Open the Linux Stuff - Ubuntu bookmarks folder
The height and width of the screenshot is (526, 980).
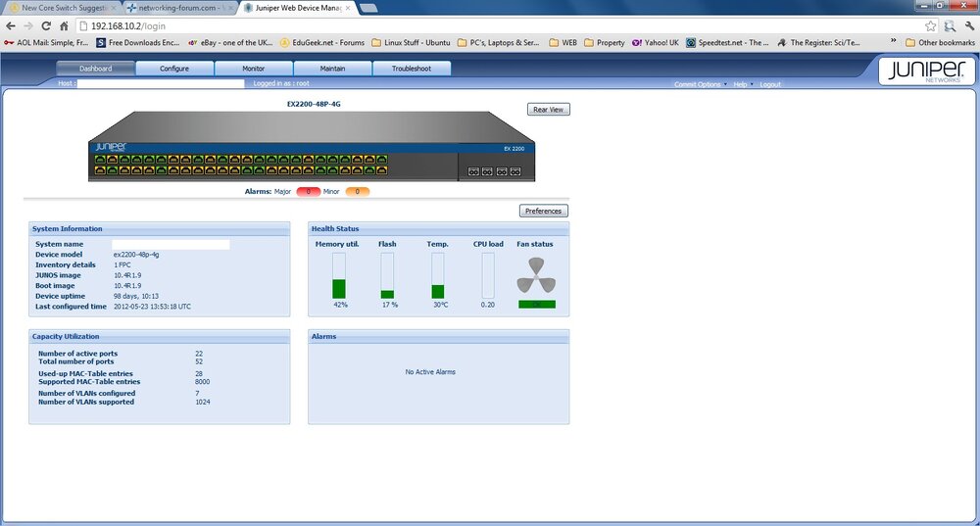[x=411, y=42]
